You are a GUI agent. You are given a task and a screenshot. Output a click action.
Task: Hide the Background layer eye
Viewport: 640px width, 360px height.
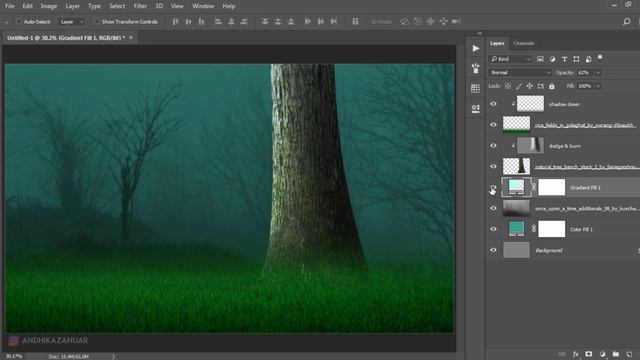pyautogui.click(x=493, y=250)
